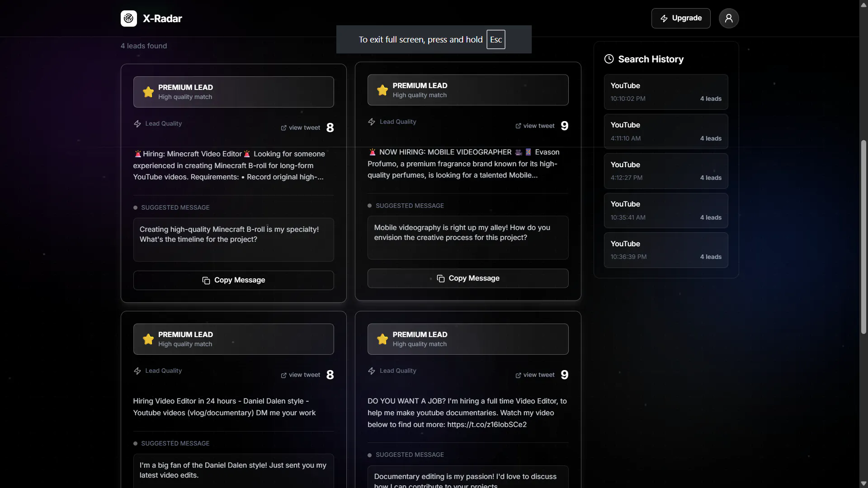Click the t.co link in documentaries tweet

coord(487,425)
